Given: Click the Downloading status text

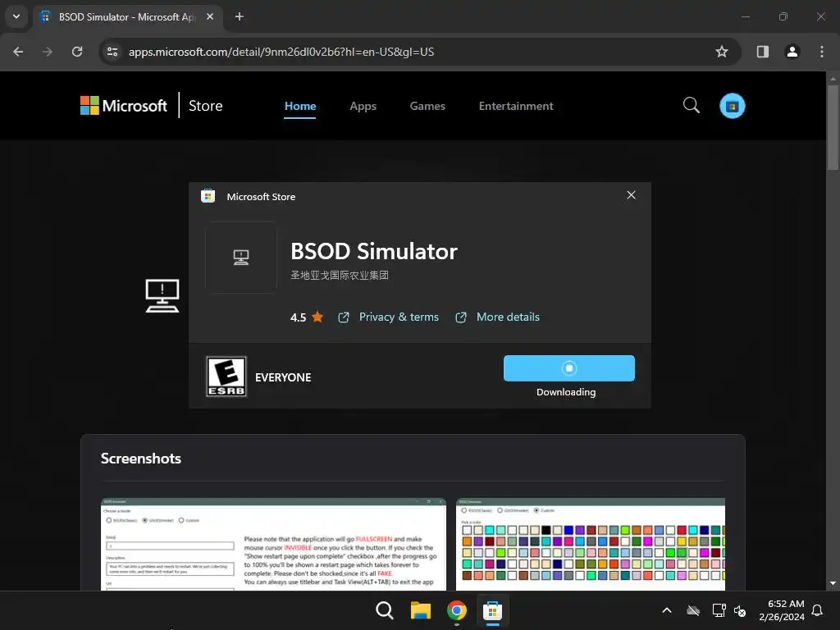Looking at the screenshot, I should (566, 392).
